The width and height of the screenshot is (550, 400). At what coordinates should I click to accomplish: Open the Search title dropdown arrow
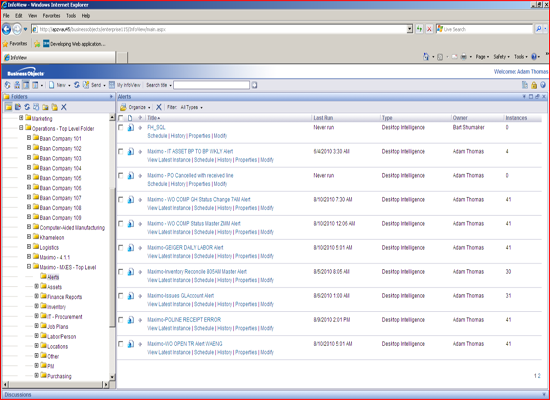click(170, 85)
